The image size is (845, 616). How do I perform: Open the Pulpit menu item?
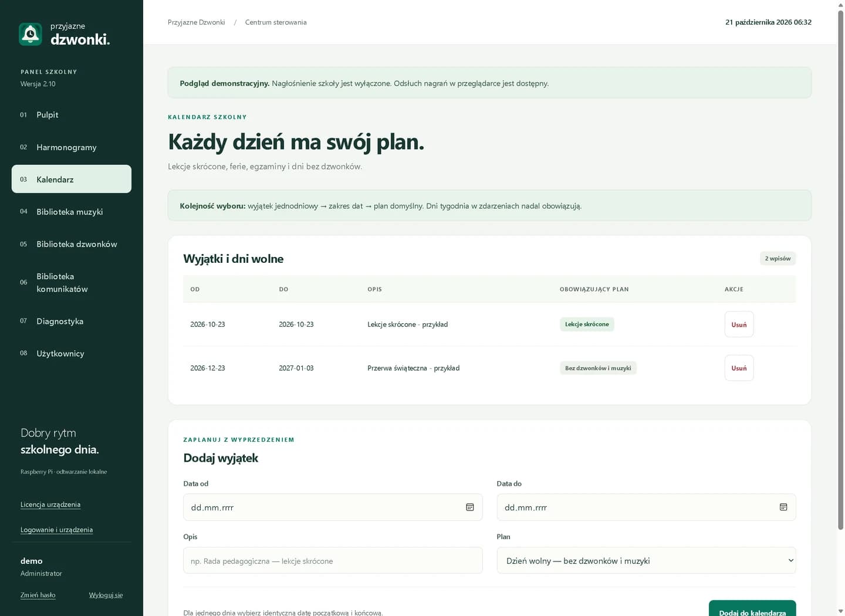[x=72, y=114]
